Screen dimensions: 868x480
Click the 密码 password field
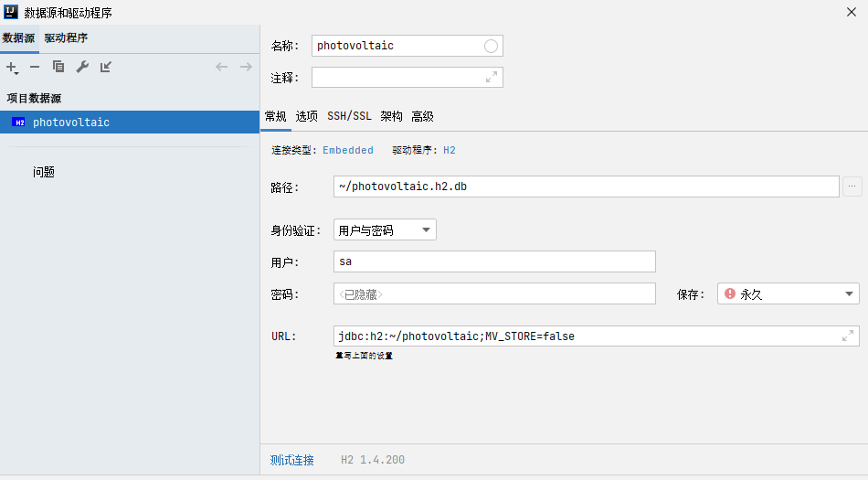pos(494,293)
